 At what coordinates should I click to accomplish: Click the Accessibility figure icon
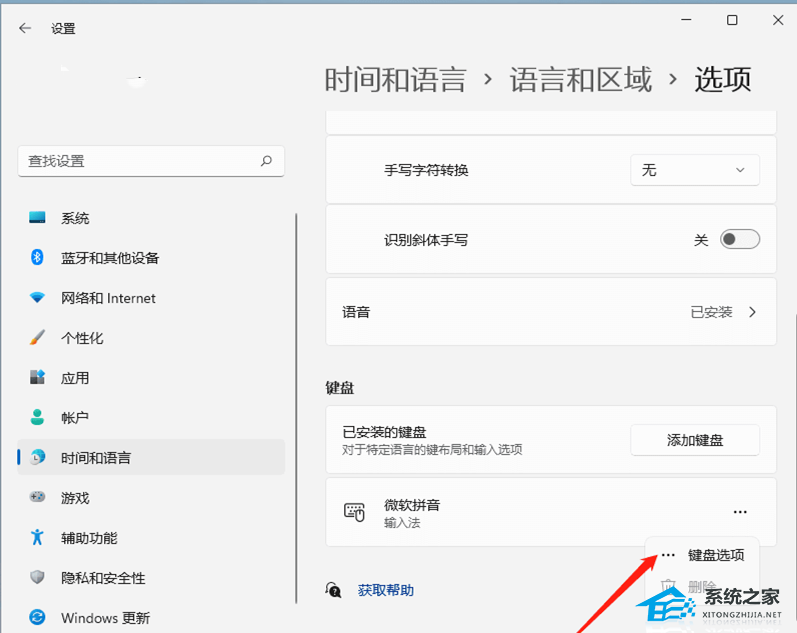coord(38,537)
